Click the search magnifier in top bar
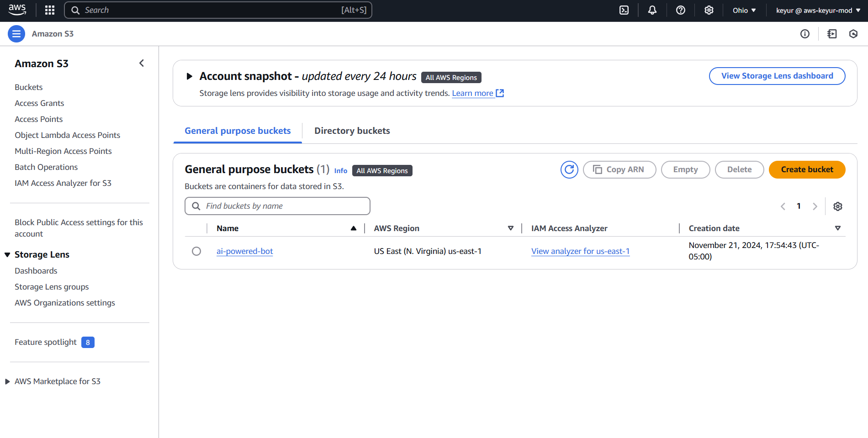This screenshot has height=438, width=868. (x=76, y=10)
